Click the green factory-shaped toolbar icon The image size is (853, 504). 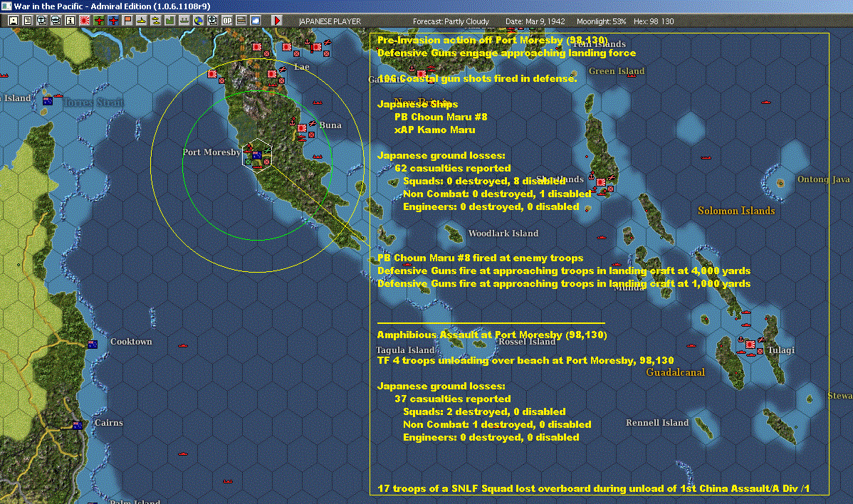click(169, 21)
